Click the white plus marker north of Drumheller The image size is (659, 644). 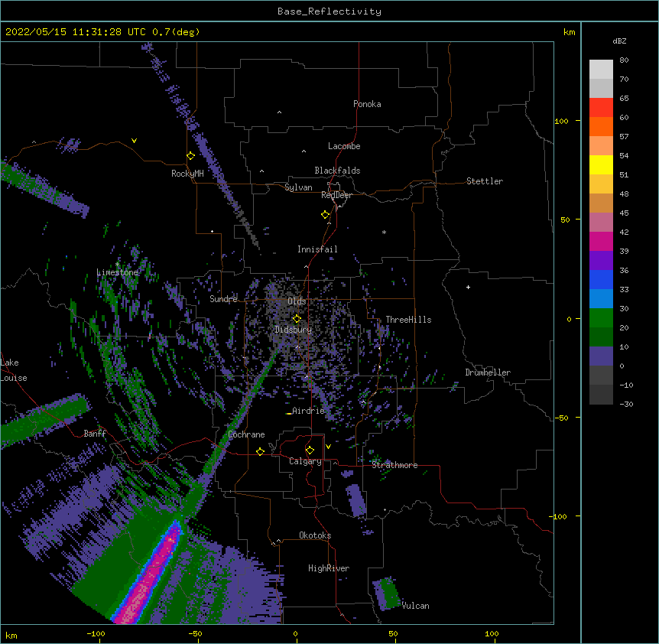tap(468, 287)
